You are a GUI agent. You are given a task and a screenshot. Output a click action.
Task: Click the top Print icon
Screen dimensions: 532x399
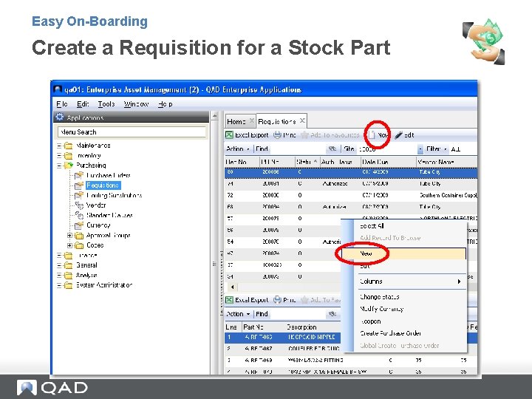277,135
